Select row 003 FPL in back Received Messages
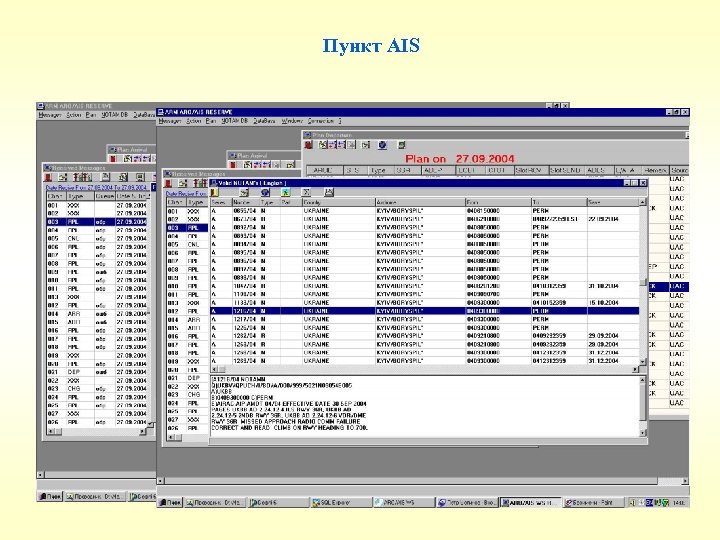Viewport: 720px width, 540px height. (98, 222)
